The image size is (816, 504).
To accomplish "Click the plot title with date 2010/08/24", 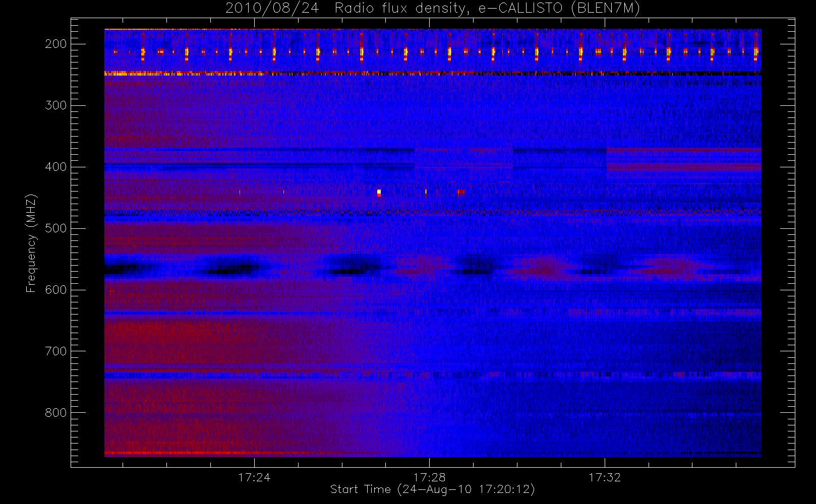I will click(433, 9).
